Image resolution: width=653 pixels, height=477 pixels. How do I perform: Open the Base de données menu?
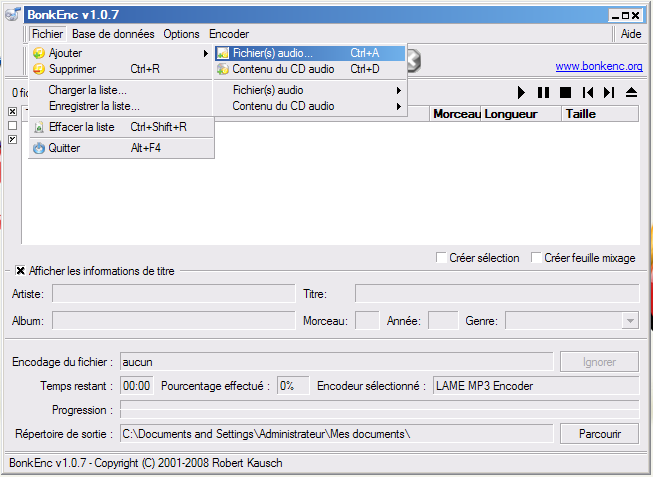[x=113, y=34]
